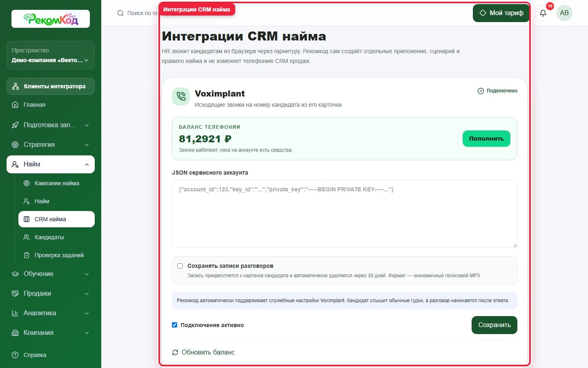588x368 pixels.
Task: Click the БАЛАНС ТЕЛЕФОНИИ label
Action: click(x=209, y=127)
